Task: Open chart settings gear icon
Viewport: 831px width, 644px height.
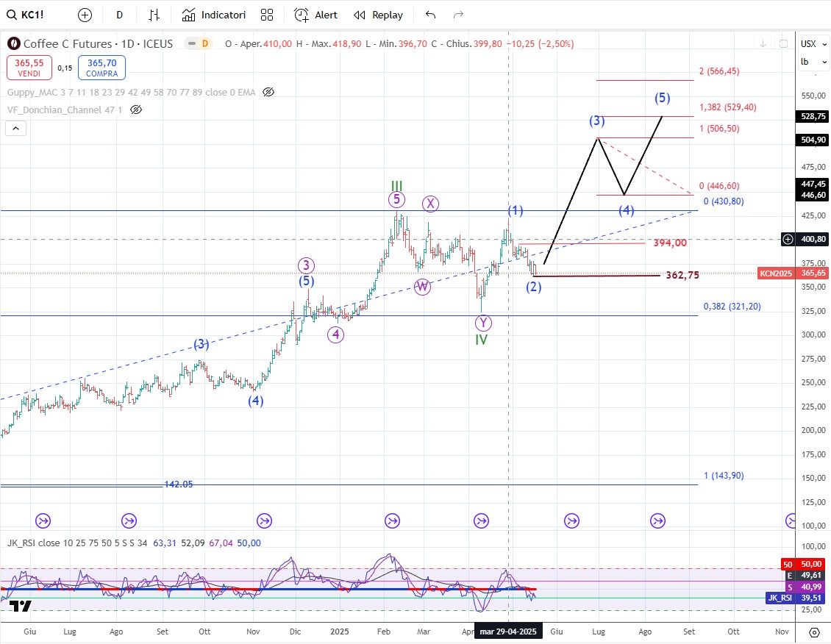Action: click(815, 632)
